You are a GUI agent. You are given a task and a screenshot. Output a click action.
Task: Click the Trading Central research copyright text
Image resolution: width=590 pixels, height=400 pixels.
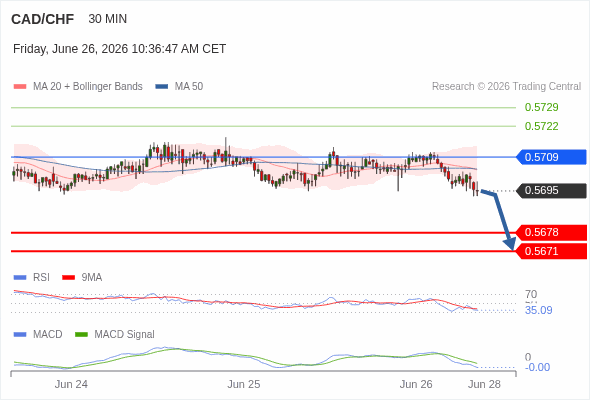pos(506,87)
